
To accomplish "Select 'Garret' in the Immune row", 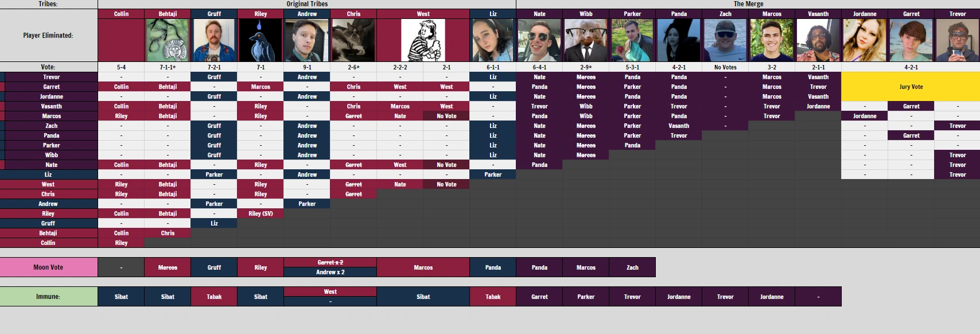I will [539, 297].
